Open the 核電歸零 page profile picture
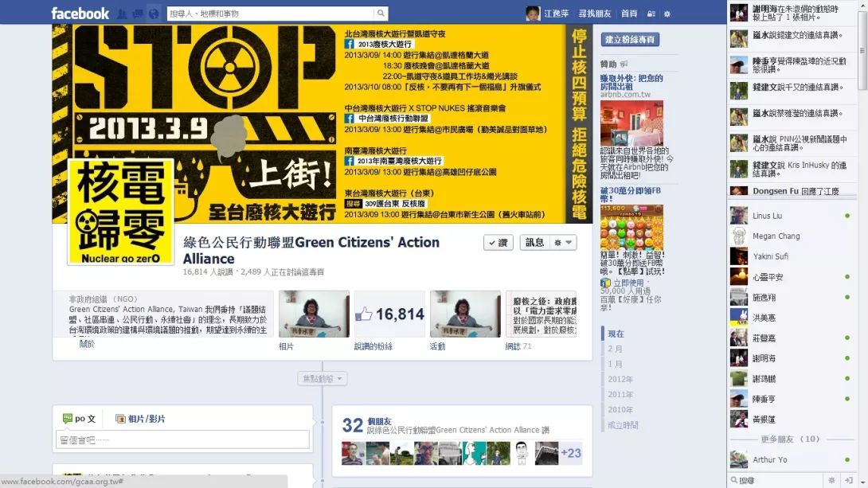This screenshot has width=868, height=488. 121,212
